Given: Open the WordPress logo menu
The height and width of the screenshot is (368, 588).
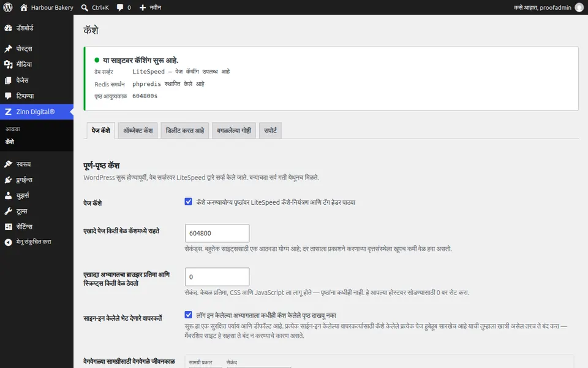Looking at the screenshot, I should click(8, 7).
